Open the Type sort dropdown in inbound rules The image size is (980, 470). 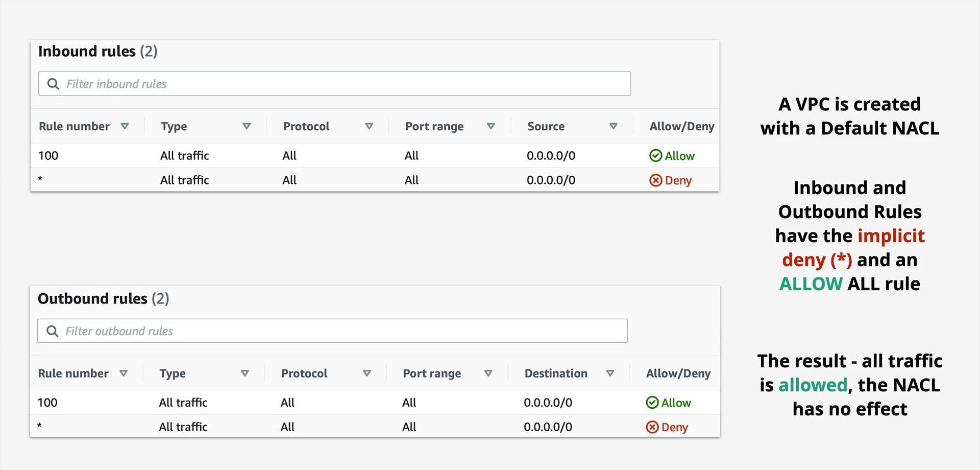pos(247,126)
